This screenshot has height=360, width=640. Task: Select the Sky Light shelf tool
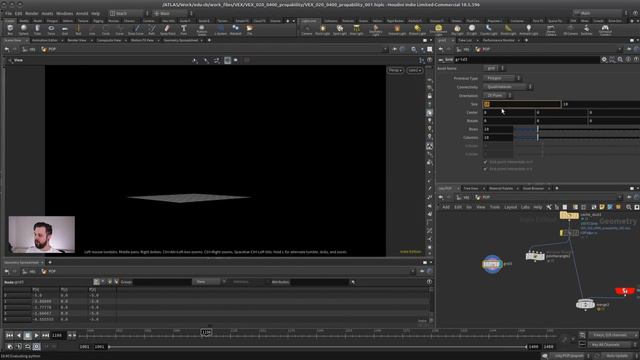457,29
